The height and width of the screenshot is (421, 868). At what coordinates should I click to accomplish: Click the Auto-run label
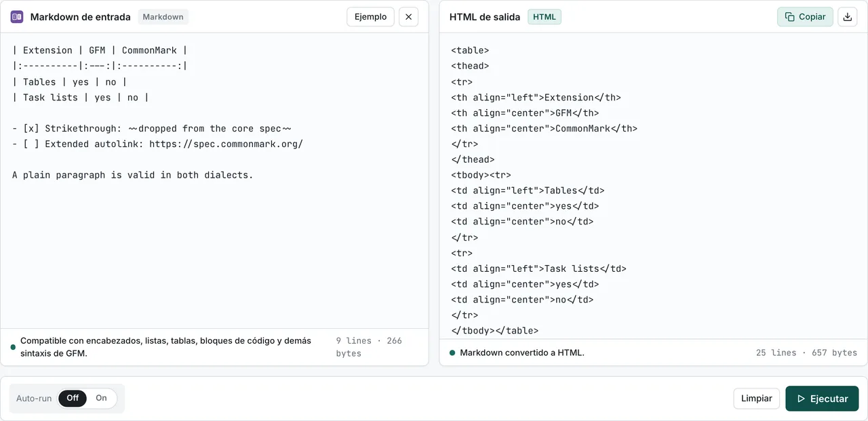[34, 399]
